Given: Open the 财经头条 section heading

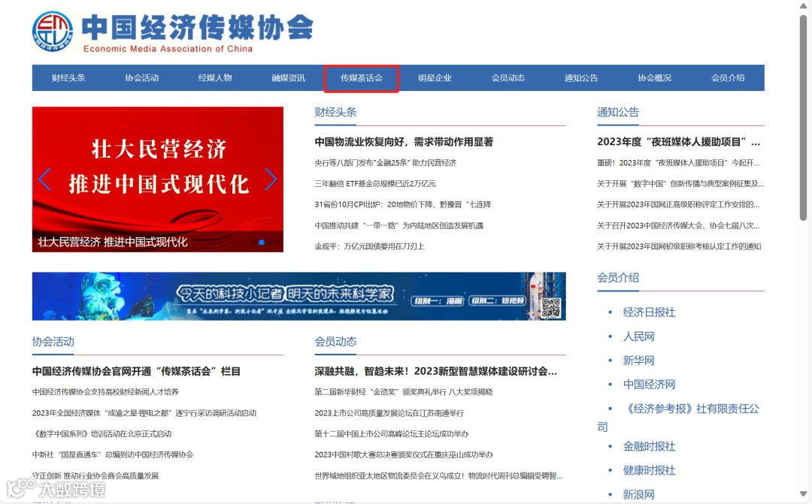Looking at the screenshot, I should pyautogui.click(x=335, y=112).
